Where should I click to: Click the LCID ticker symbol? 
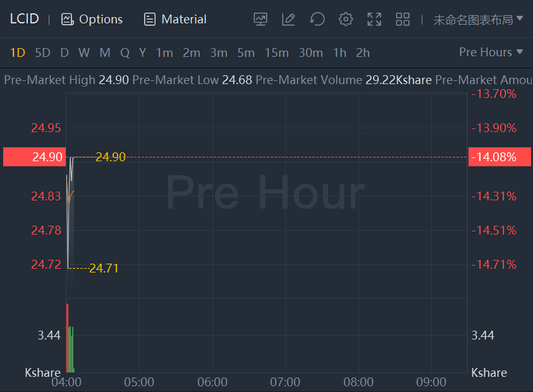click(x=24, y=19)
